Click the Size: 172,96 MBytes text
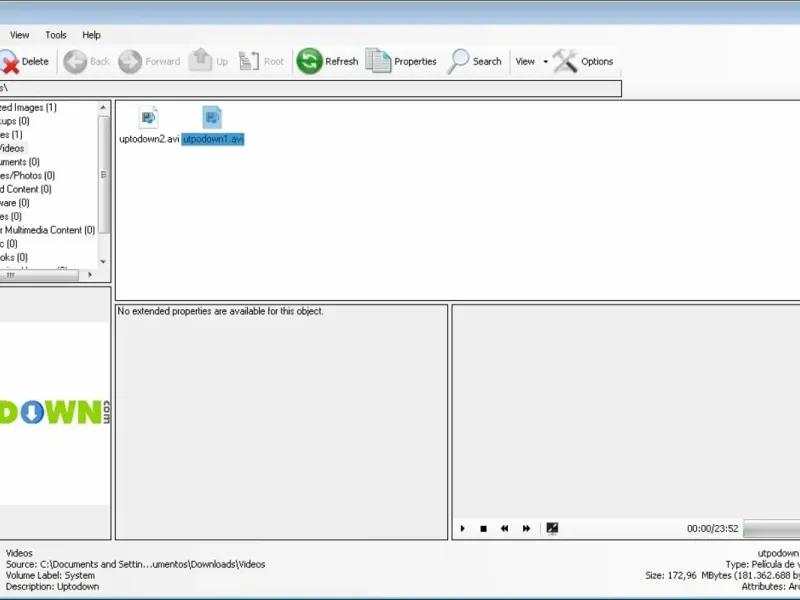The image size is (800, 600). click(x=722, y=576)
